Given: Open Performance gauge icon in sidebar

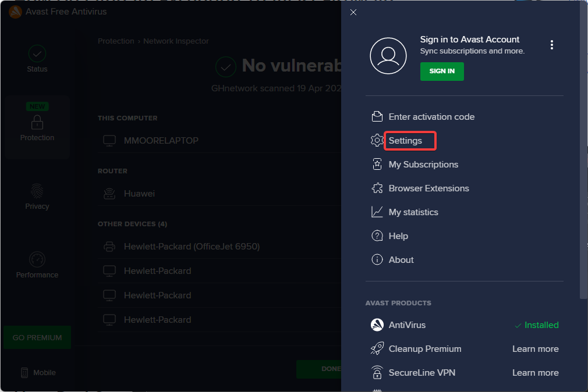Looking at the screenshot, I should [37, 259].
